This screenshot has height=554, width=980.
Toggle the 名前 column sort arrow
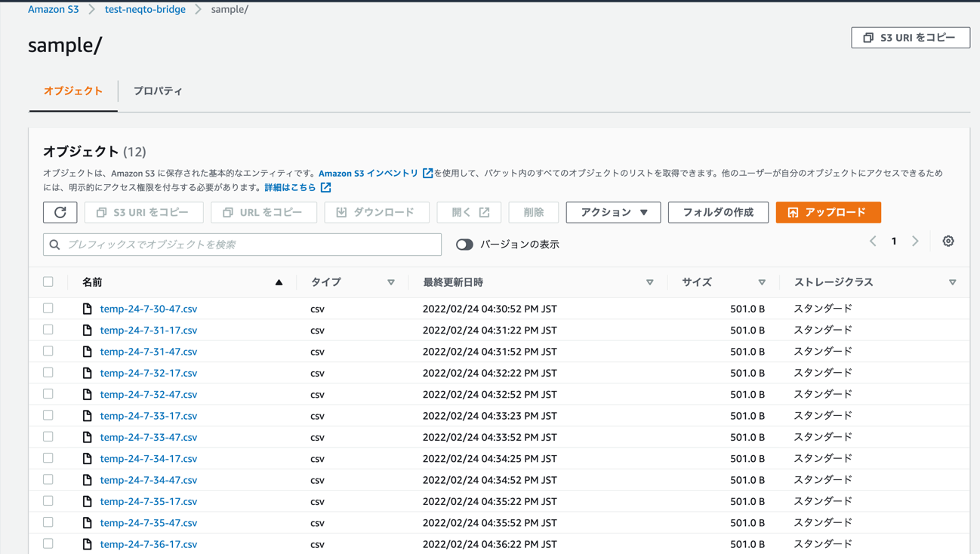(x=279, y=282)
